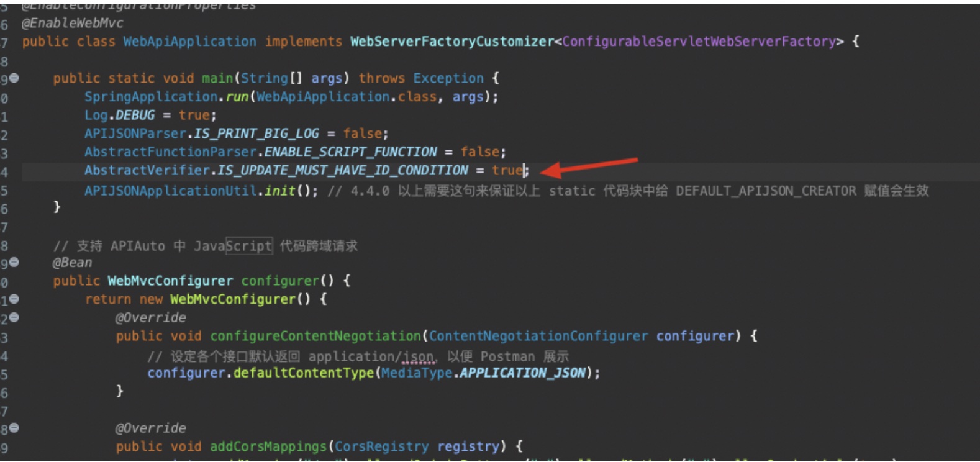Collapse the @Bean configurer method fold marker
Screen dimensions: 980x462
point(14,262)
